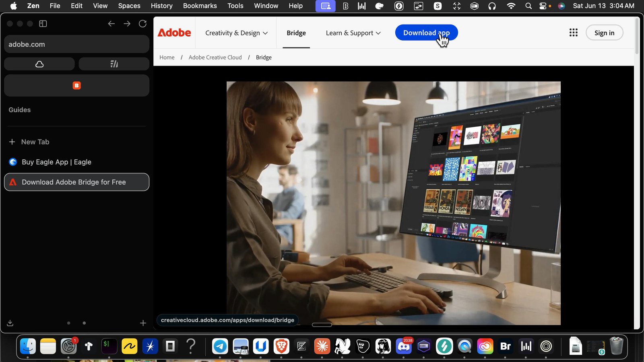
Task: Open Spotlight search in menu bar
Action: click(x=528, y=6)
